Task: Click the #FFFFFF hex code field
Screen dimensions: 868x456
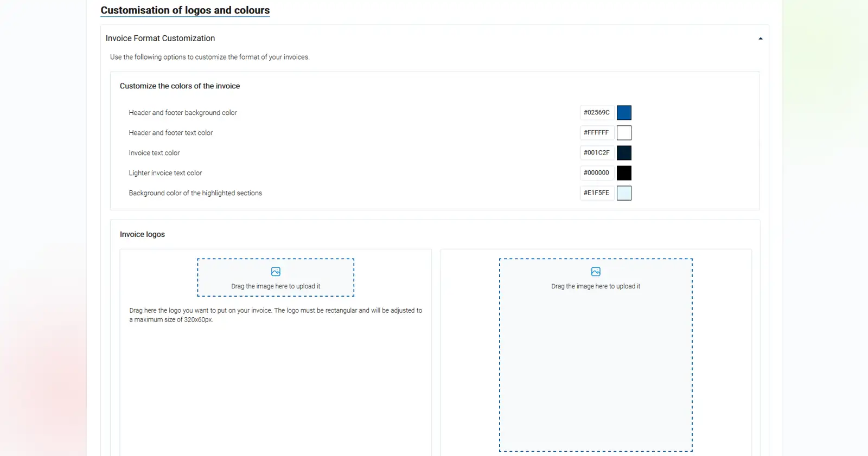Action: [x=597, y=133]
